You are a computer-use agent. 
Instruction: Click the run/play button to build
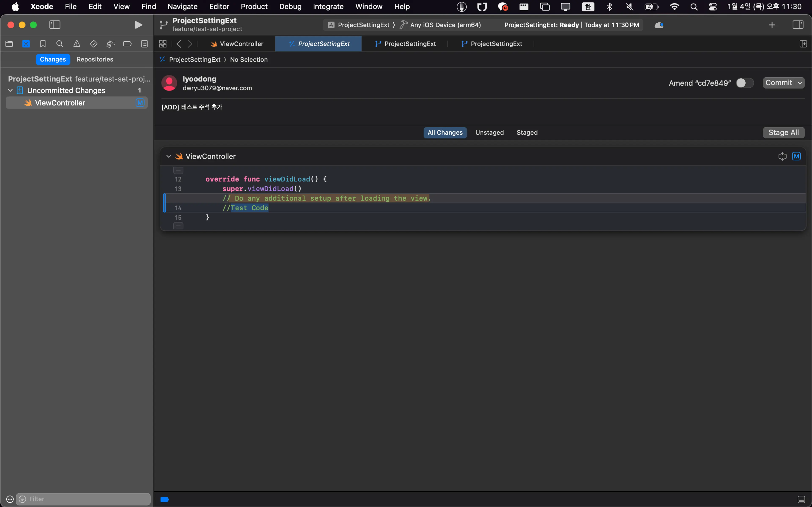[x=139, y=25]
